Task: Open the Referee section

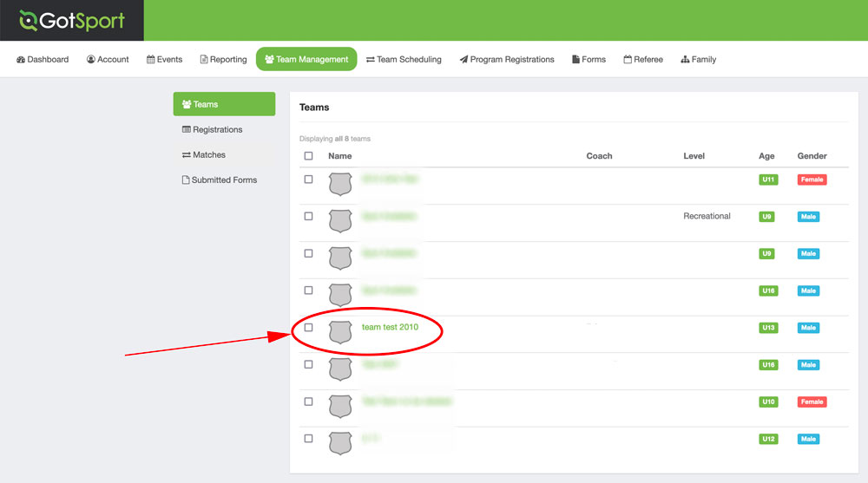Action: click(643, 60)
